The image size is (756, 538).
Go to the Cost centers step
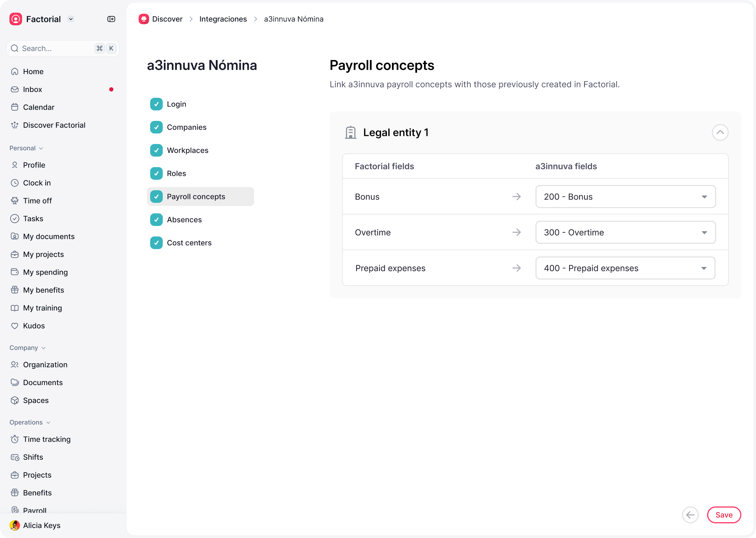tap(200, 243)
